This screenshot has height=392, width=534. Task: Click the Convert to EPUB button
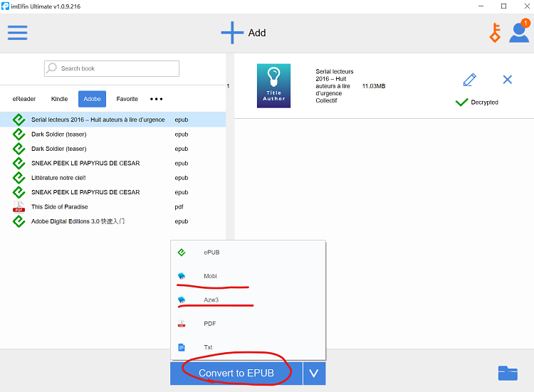pyautogui.click(x=236, y=374)
